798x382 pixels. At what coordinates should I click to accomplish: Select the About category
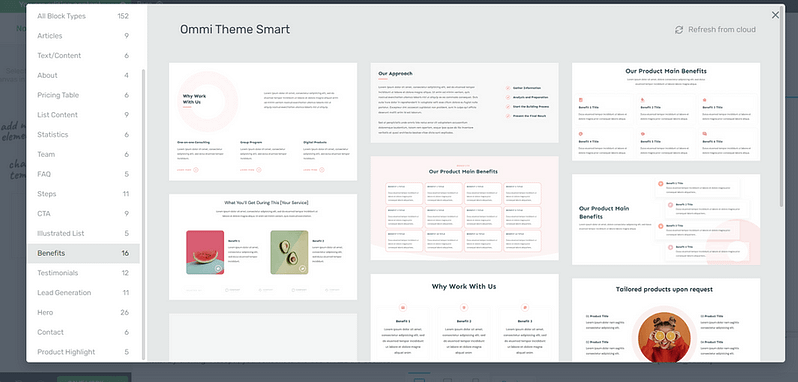[x=83, y=75]
